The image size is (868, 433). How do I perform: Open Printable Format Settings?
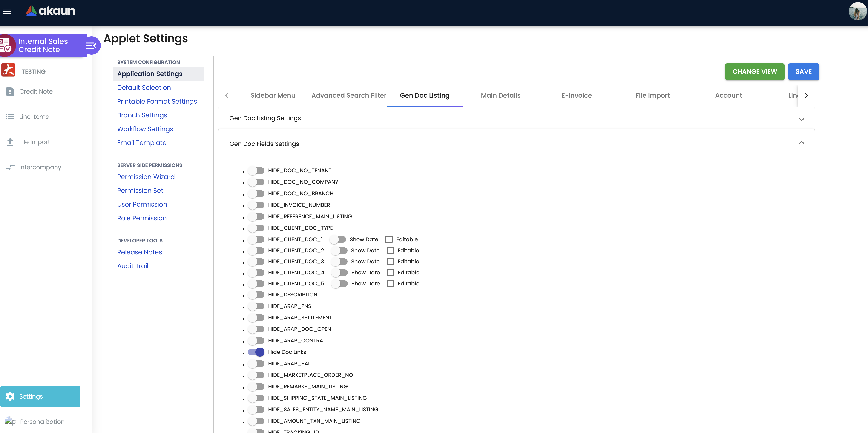point(157,101)
